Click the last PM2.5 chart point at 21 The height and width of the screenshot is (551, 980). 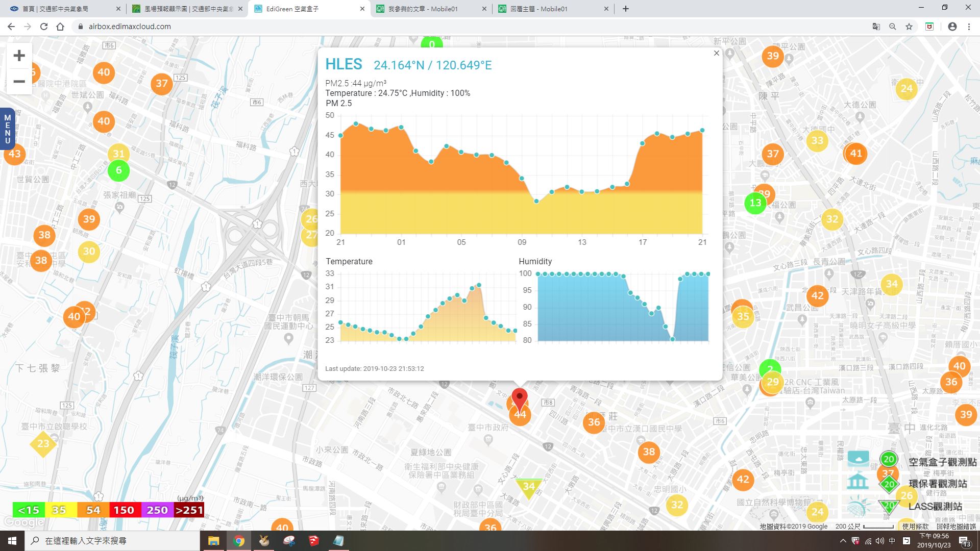click(702, 131)
